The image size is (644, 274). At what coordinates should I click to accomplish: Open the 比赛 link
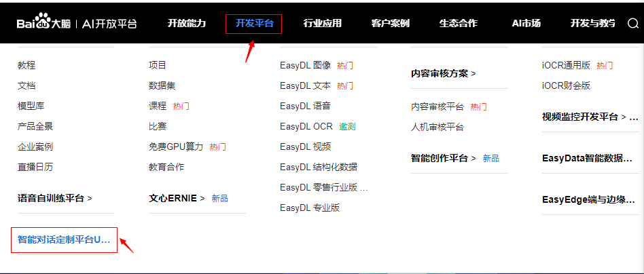(158, 126)
